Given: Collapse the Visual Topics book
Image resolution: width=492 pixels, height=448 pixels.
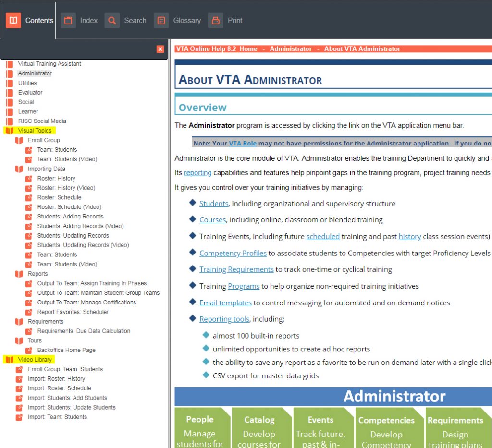Looking at the screenshot, I should tap(10, 131).
